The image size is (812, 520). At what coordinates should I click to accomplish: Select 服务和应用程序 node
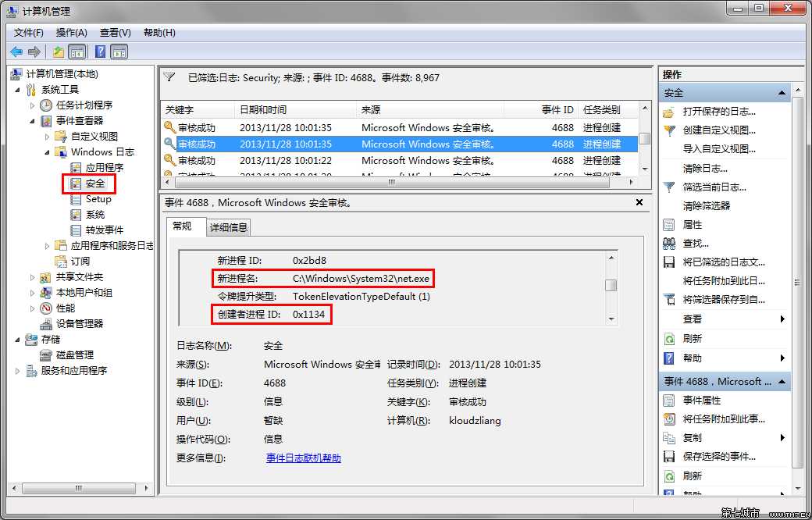[74, 371]
